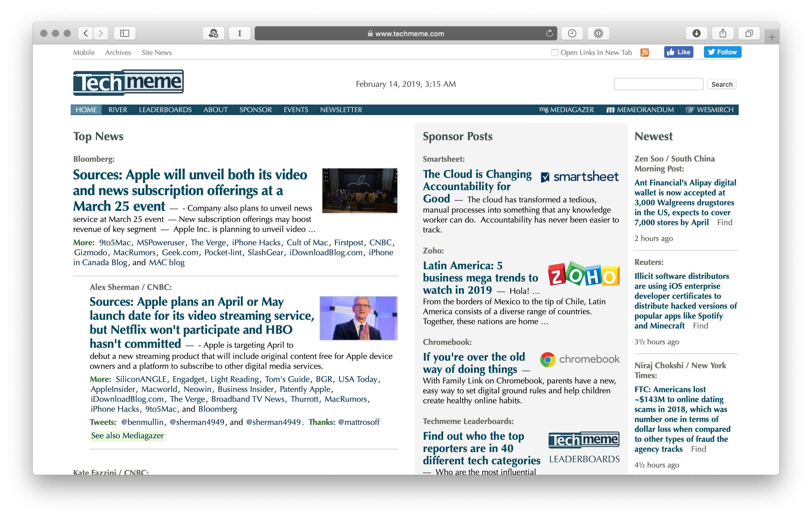This screenshot has height=518, width=812.
Task: Like Techmeme on Facebook
Action: tap(679, 52)
